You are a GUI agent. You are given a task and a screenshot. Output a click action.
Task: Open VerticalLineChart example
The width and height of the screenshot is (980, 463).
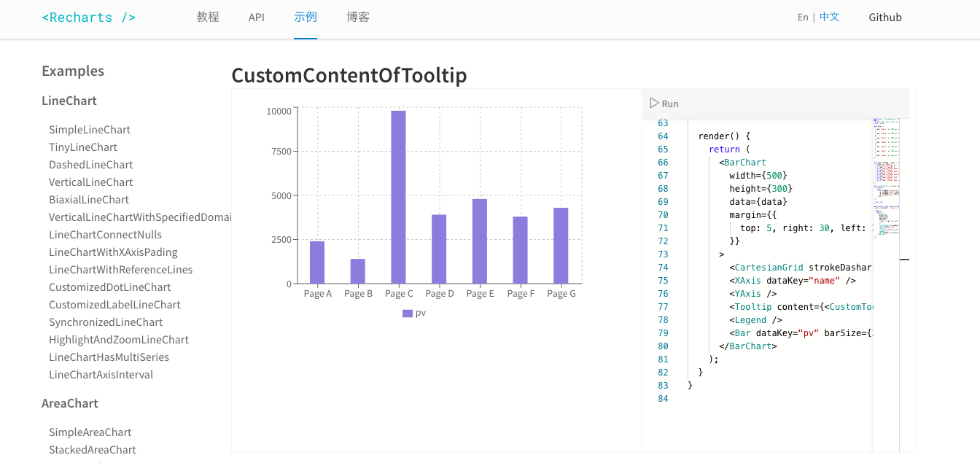tap(91, 182)
